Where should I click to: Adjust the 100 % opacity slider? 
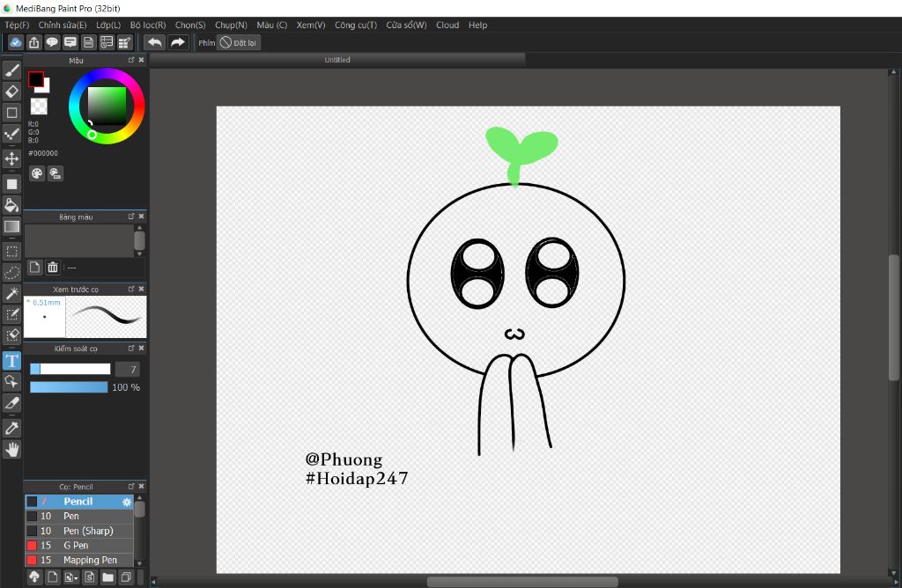pos(69,387)
